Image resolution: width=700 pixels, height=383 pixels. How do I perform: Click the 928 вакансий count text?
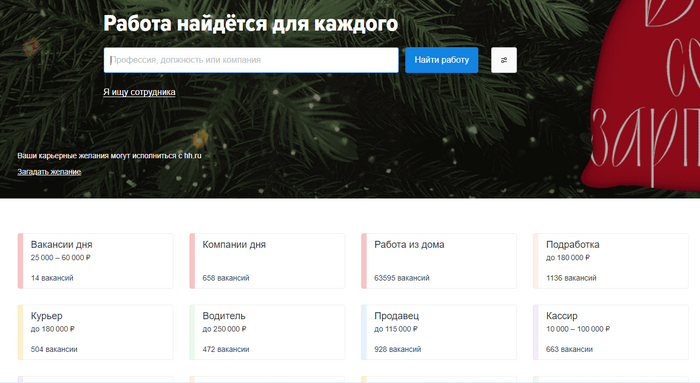(x=398, y=350)
